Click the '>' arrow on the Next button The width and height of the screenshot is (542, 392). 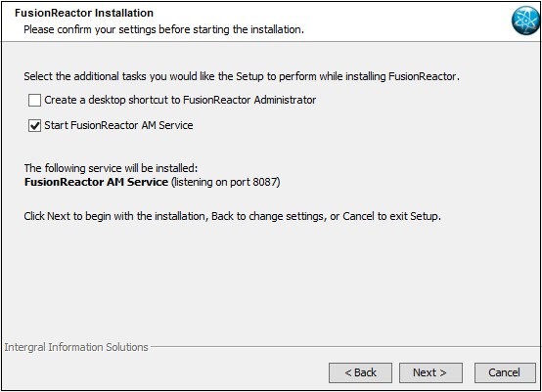point(443,372)
